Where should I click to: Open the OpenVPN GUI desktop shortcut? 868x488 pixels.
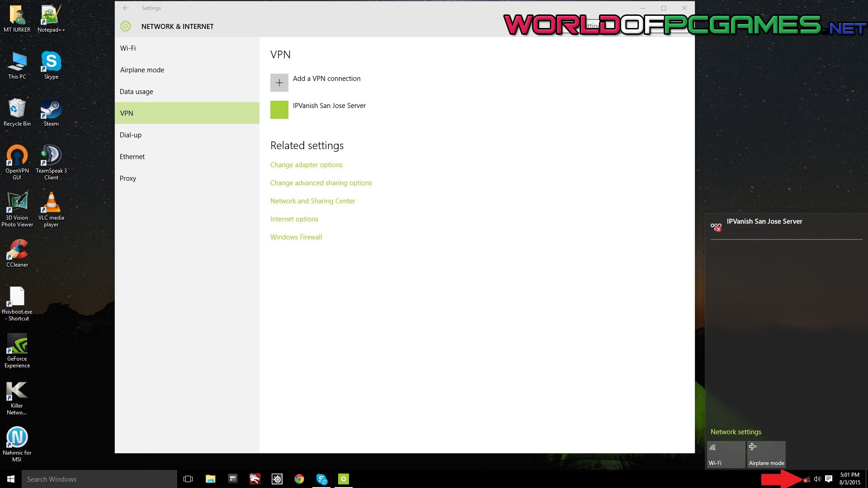pos(17,163)
